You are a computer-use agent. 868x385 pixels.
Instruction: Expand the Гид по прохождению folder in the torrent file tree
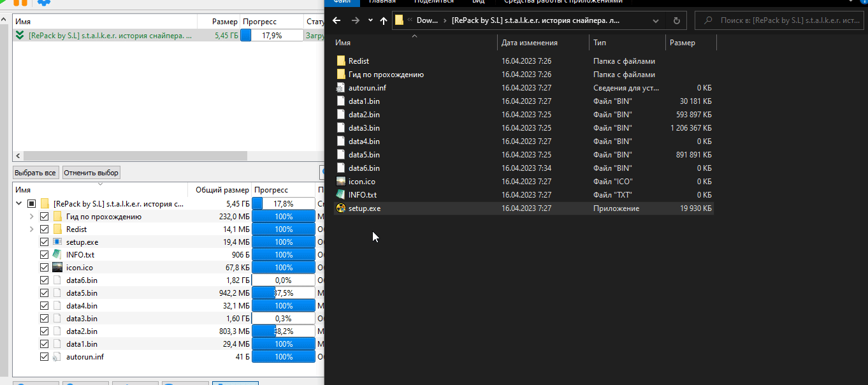31,217
